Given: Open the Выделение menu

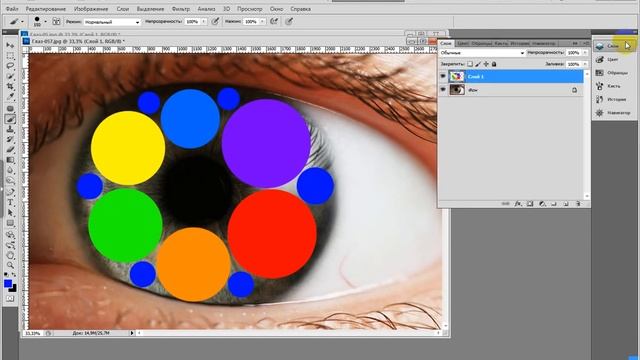Looking at the screenshot, I should pyautogui.click(x=150, y=9).
